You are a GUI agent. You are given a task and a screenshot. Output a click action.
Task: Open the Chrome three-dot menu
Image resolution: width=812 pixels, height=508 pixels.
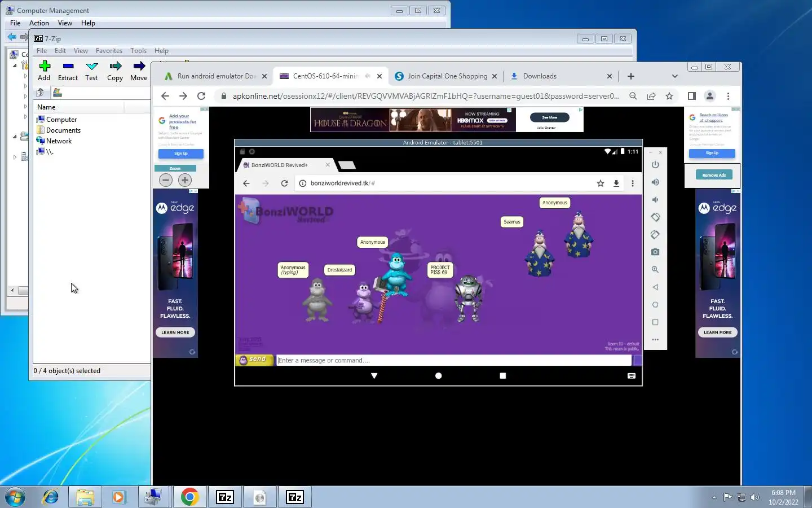pos(728,96)
